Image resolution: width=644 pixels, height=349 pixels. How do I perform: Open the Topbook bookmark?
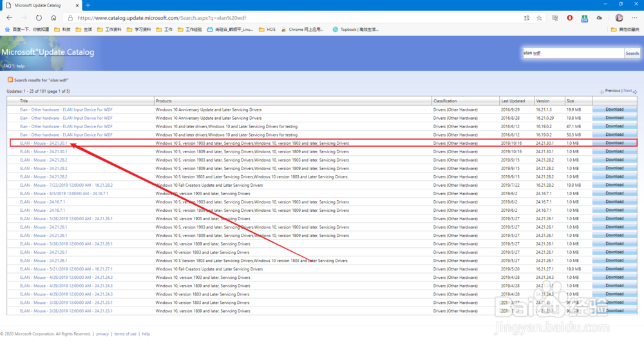click(355, 30)
